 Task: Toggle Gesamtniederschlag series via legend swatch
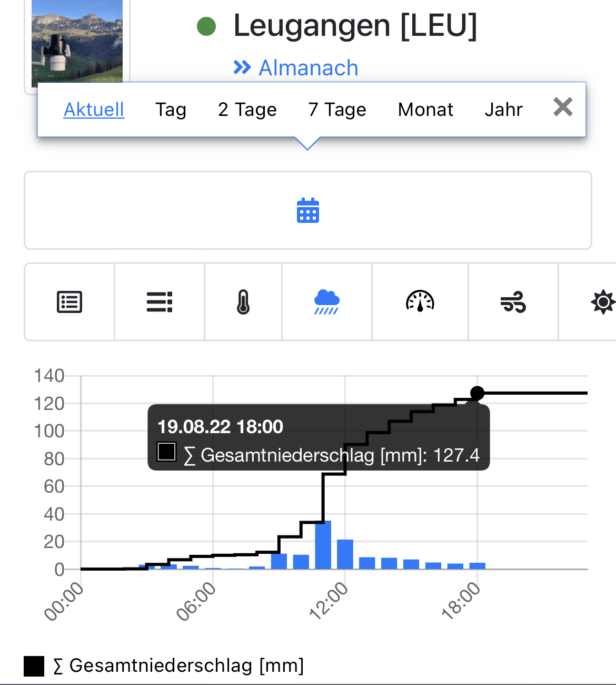pyautogui.click(x=34, y=666)
